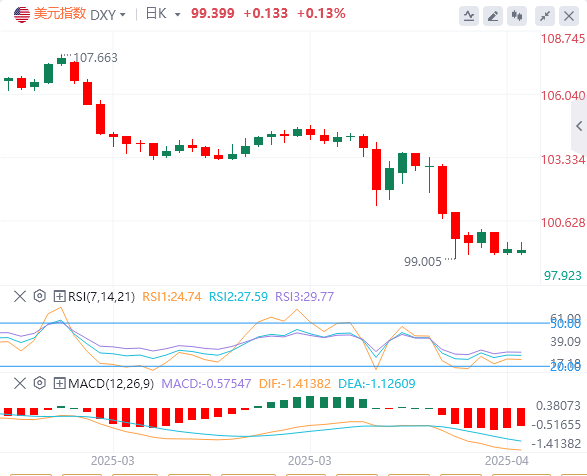The image size is (587, 476).
Task: Open the indicator line chart tool
Action: pos(469,16)
